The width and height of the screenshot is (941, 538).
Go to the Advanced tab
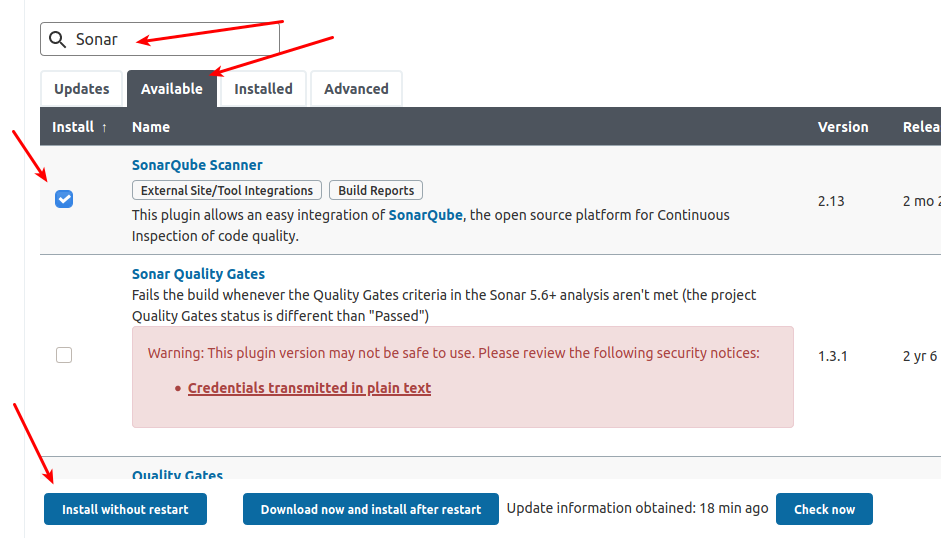point(356,89)
